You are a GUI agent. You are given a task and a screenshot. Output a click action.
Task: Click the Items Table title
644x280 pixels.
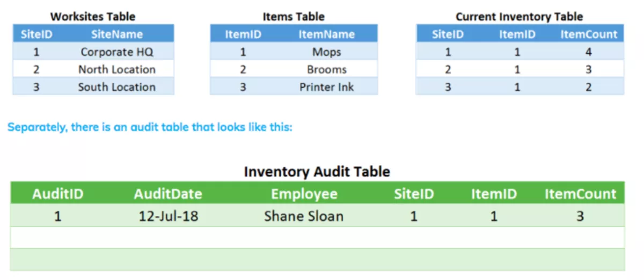(x=294, y=17)
